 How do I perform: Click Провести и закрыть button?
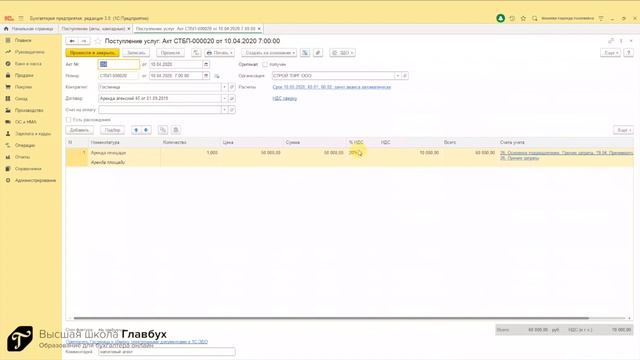click(92, 53)
